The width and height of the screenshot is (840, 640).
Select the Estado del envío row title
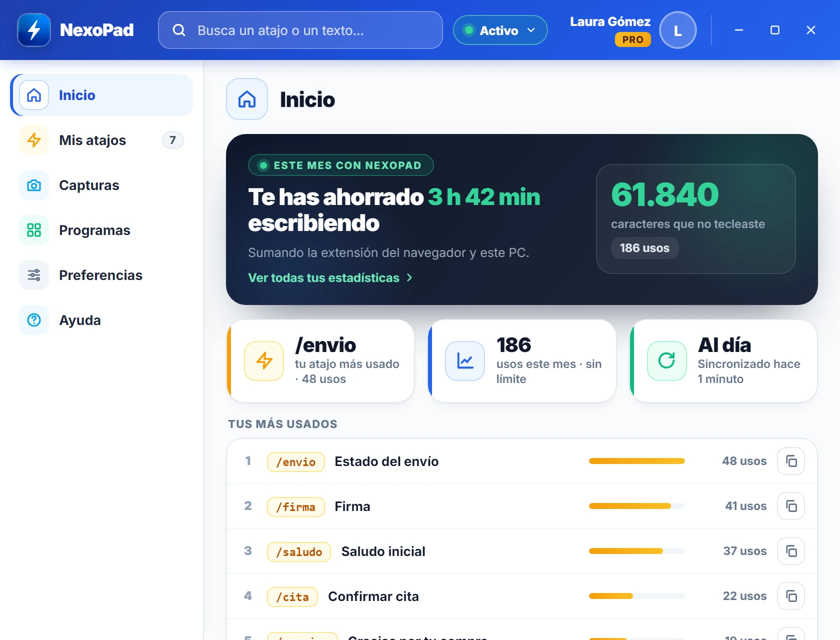pyautogui.click(x=386, y=461)
